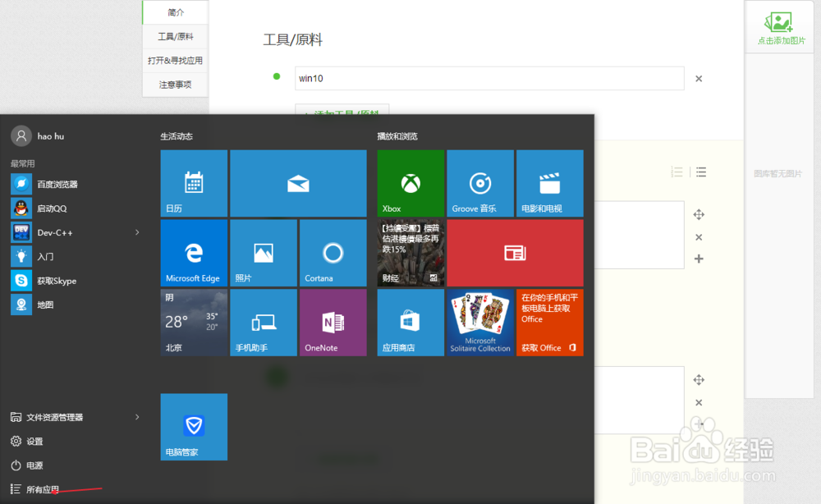Image resolution: width=821 pixels, height=504 pixels.
Task: Launch the OneNote tile
Action: [x=333, y=323]
